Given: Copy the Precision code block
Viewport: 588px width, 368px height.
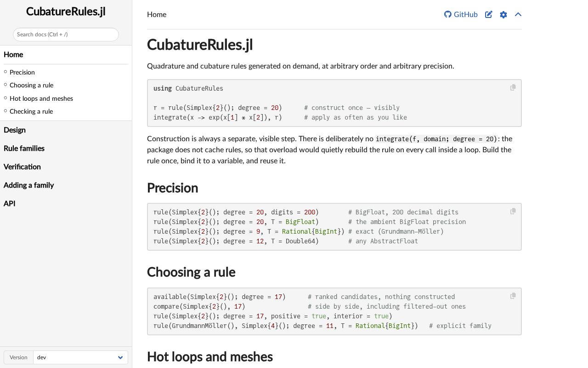Looking at the screenshot, I should (x=513, y=211).
